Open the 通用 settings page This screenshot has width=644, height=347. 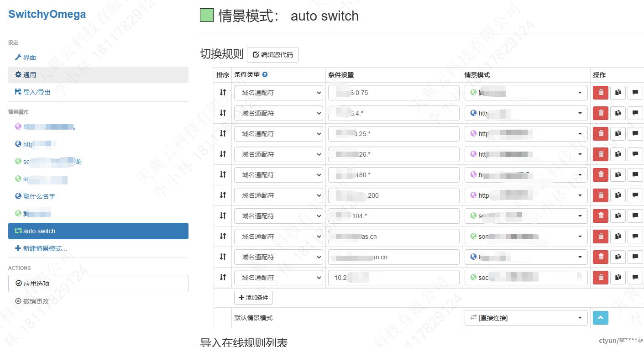click(x=98, y=75)
